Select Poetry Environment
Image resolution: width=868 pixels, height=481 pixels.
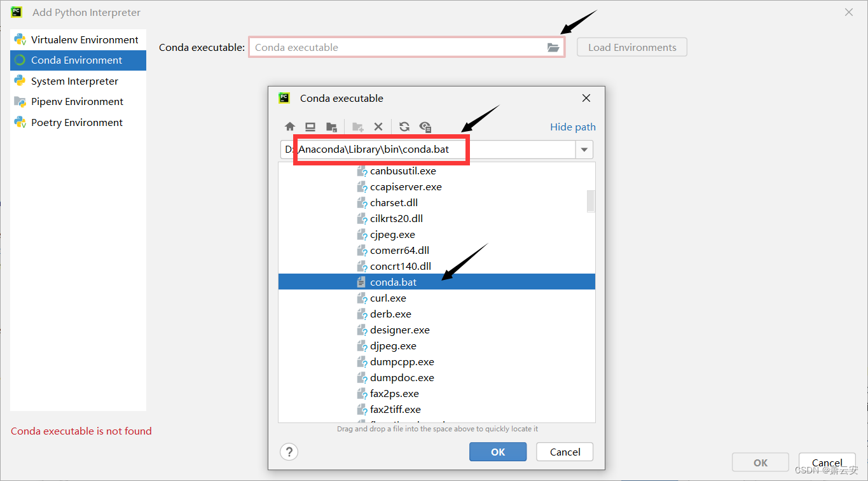(x=78, y=122)
